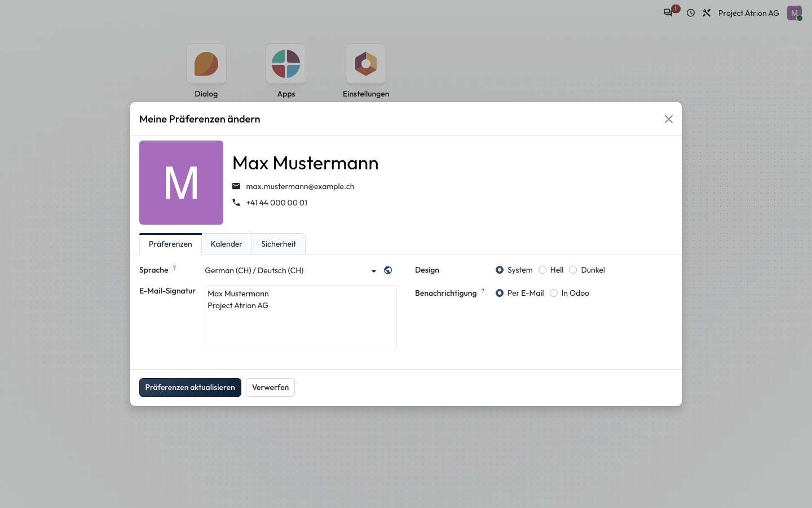
Task: Switch to the Kalender tab
Action: point(227,244)
